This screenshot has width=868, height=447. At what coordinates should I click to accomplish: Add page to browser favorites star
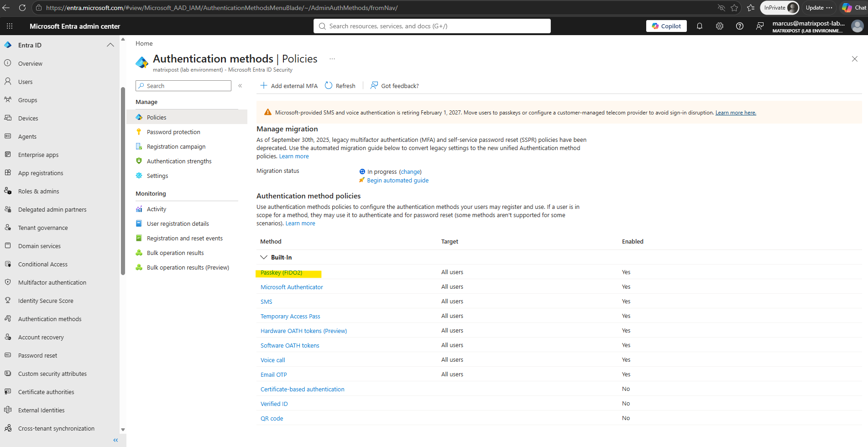point(734,8)
